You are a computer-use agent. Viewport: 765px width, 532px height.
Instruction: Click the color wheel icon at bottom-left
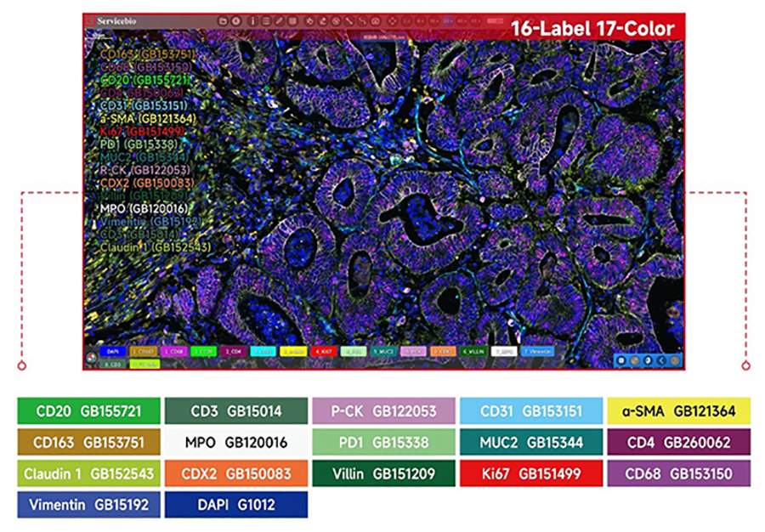[93, 359]
